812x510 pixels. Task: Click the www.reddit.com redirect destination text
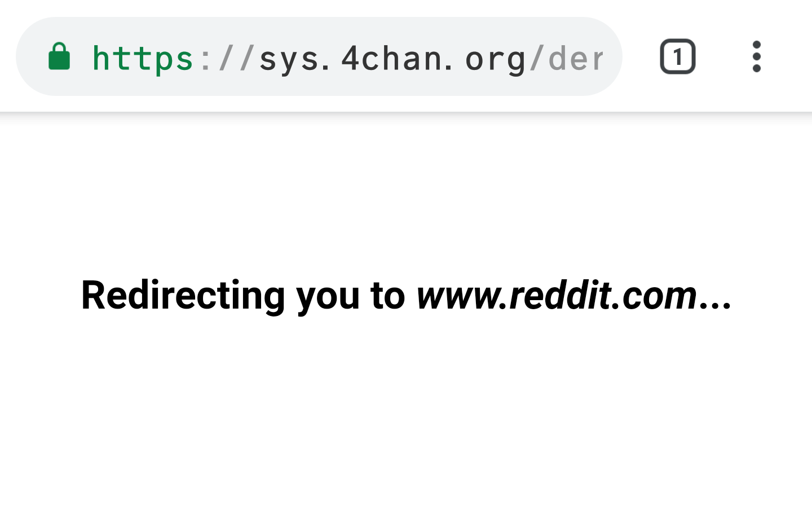[x=557, y=295]
